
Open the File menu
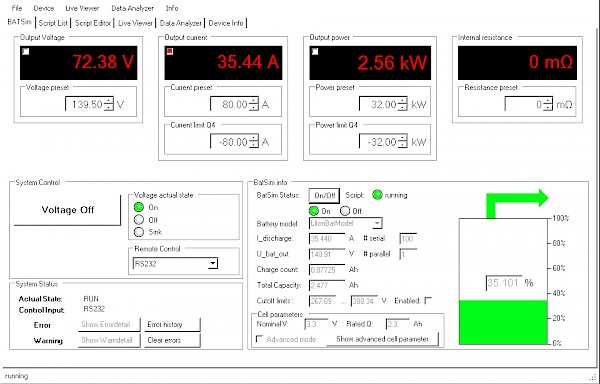click(17, 8)
